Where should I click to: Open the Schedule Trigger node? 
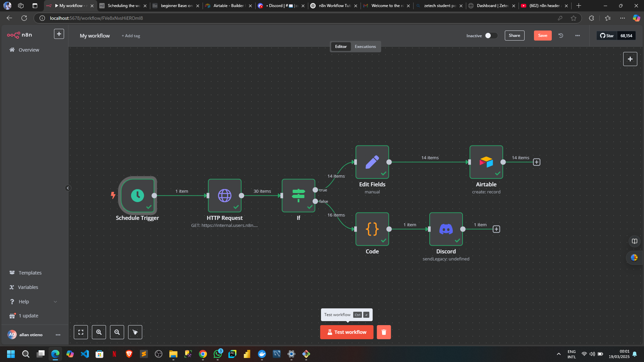138,195
